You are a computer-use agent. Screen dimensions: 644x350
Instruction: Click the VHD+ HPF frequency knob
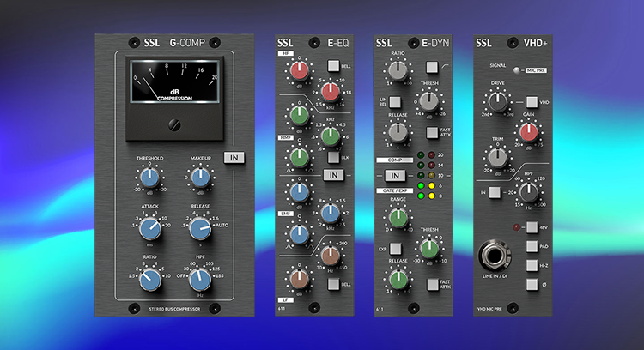[529, 191]
